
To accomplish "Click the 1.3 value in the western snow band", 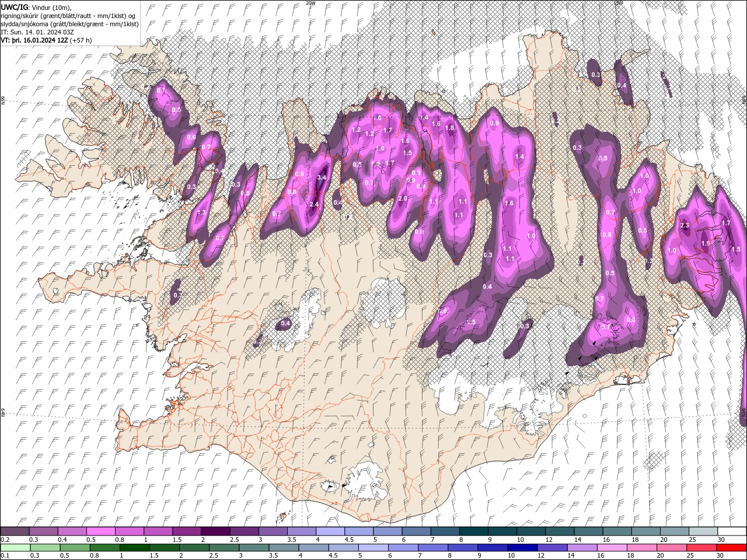I will 202,212.
